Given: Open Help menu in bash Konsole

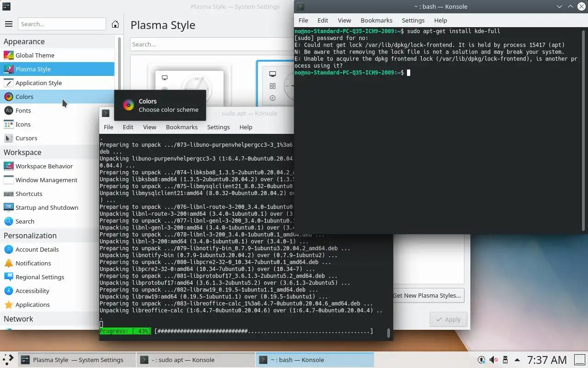Looking at the screenshot, I should [x=441, y=20].
